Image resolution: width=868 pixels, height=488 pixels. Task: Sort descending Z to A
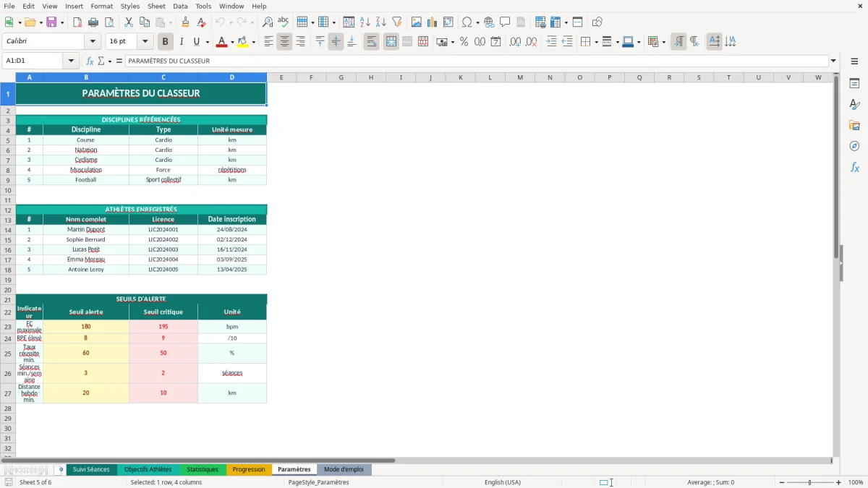coord(381,22)
